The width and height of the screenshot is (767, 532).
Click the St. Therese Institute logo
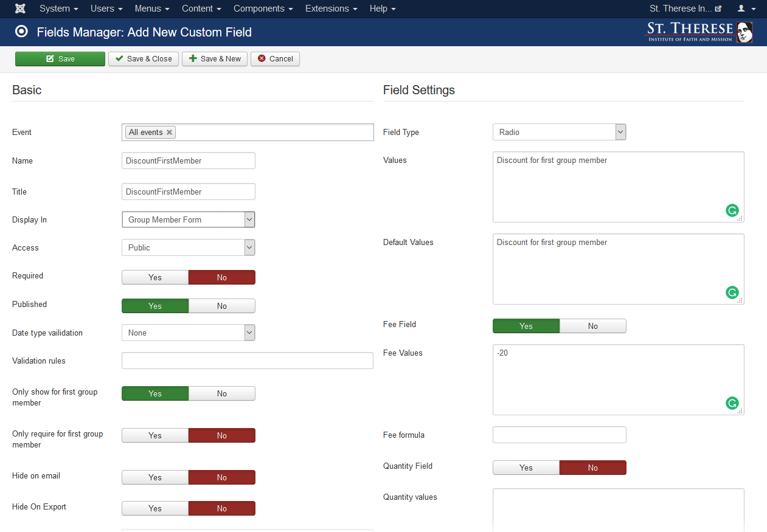click(x=698, y=32)
